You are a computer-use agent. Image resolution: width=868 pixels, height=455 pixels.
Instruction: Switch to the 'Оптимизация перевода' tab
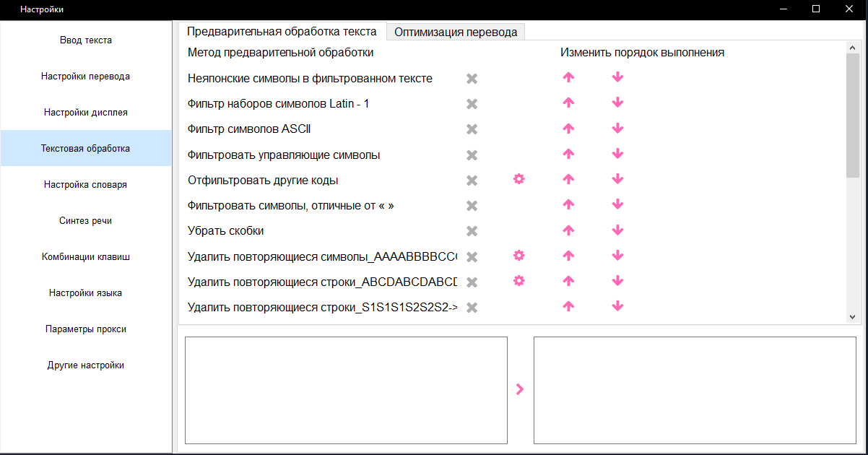(x=456, y=32)
